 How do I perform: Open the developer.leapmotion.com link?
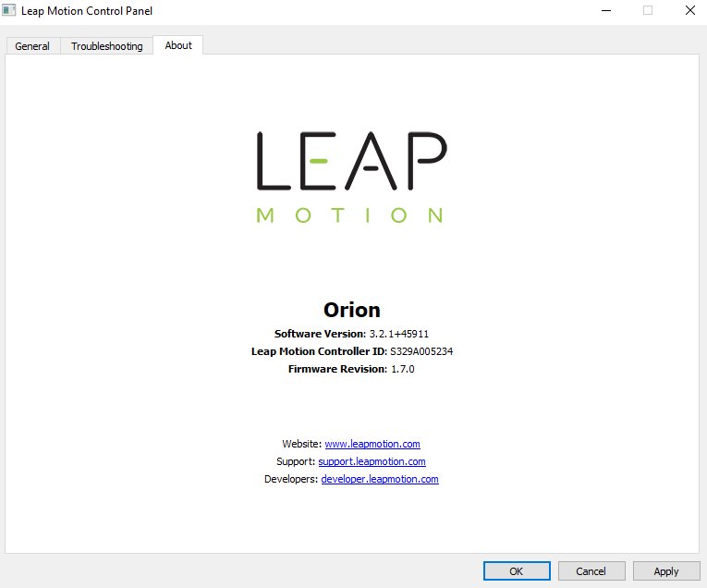[x=380, y=479]
